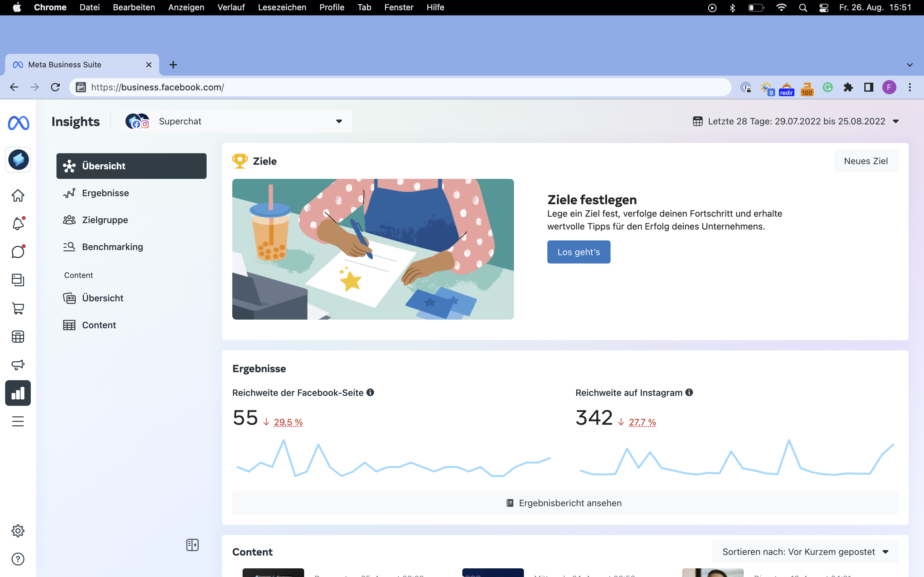924x577 pixels.
Task: Go to Zielgruppe section
Action: click(105, 220)
